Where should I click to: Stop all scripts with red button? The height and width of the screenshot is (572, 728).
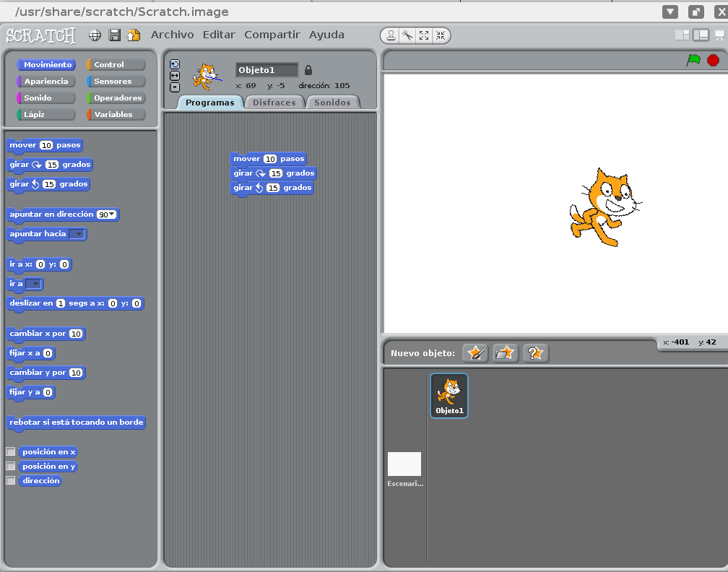pos(713,61)
